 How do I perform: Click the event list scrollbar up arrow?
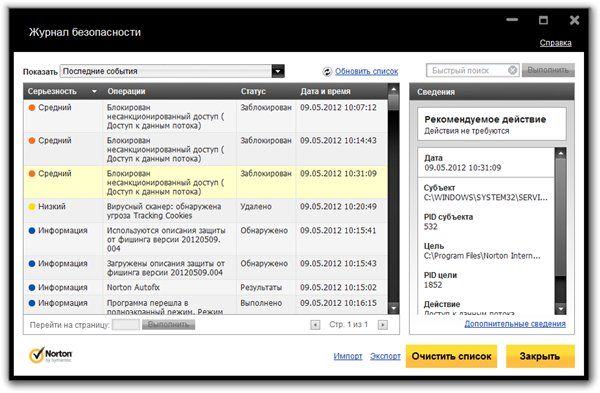point(393,89)
